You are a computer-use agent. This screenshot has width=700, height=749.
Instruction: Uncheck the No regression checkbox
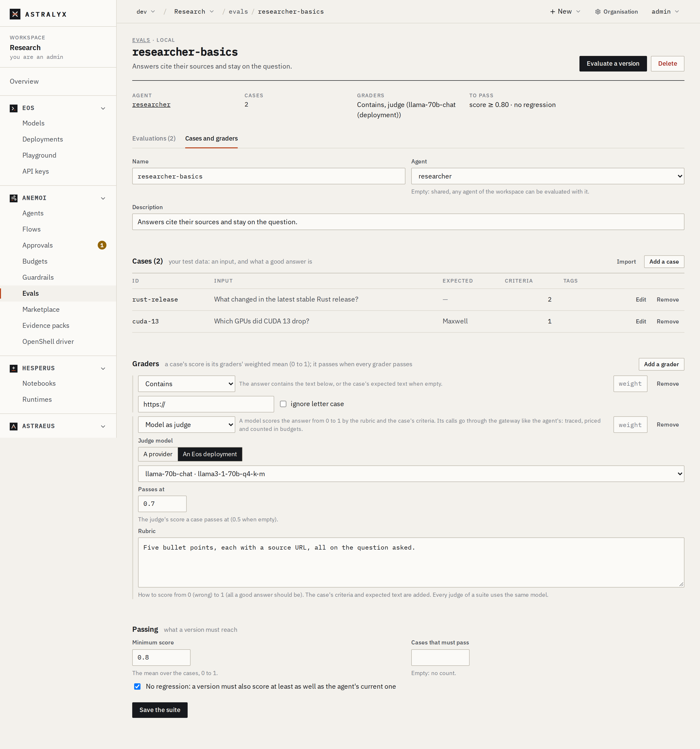[x=137, y=687]
